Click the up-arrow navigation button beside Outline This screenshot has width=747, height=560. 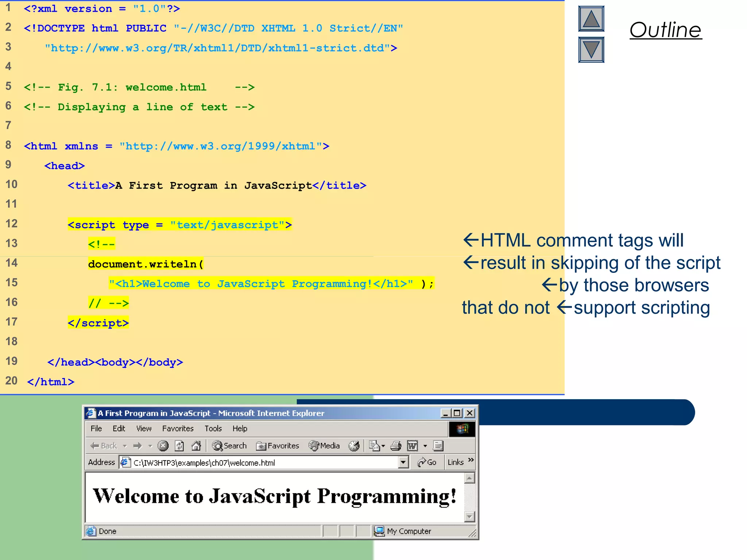[x=591, y=19]
